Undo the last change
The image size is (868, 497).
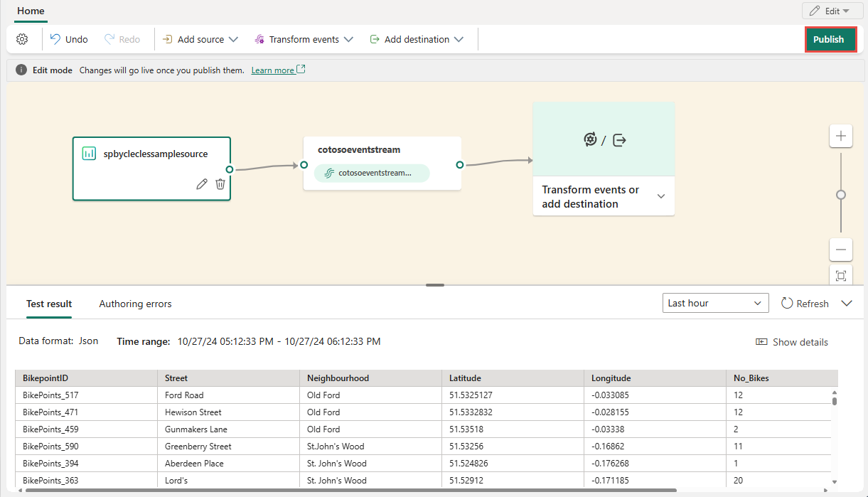pos(68,39)
